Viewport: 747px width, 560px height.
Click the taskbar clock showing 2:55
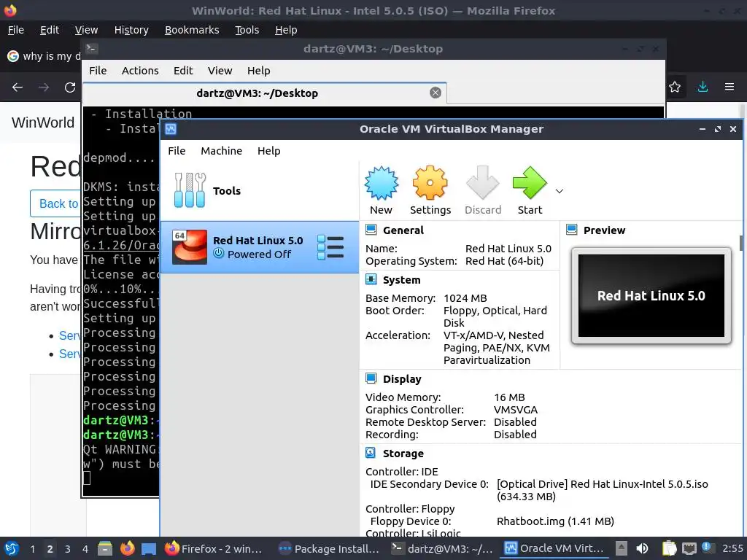pyautogui.click(x=732, y=548)
